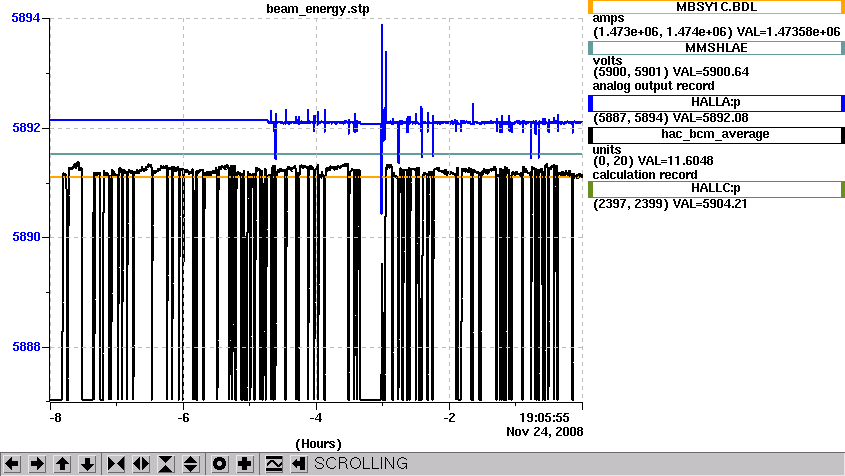Select the MMSHLAE curve legend

pos(716,48)
